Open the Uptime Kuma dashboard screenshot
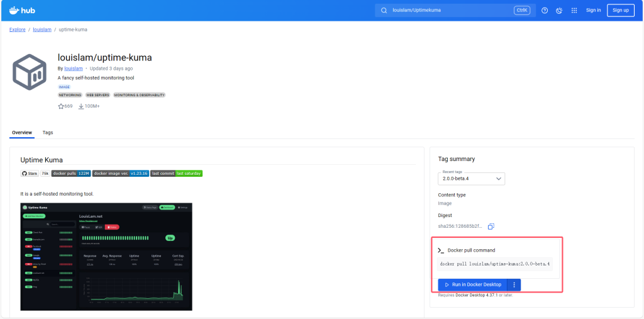644x319 pixels. pyautogui.click(x=106, y=256)
